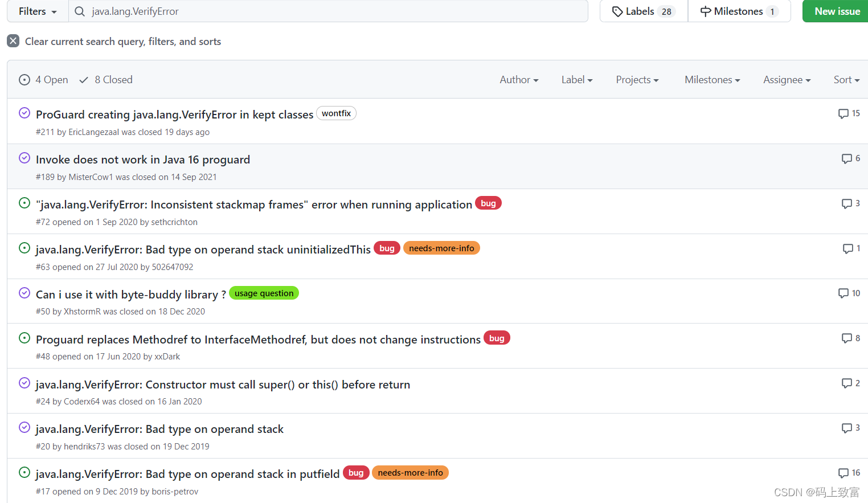Click the closed status icon of issue #211
The width and height of the screenshot is (868, 503).
(x=24, y=113)
